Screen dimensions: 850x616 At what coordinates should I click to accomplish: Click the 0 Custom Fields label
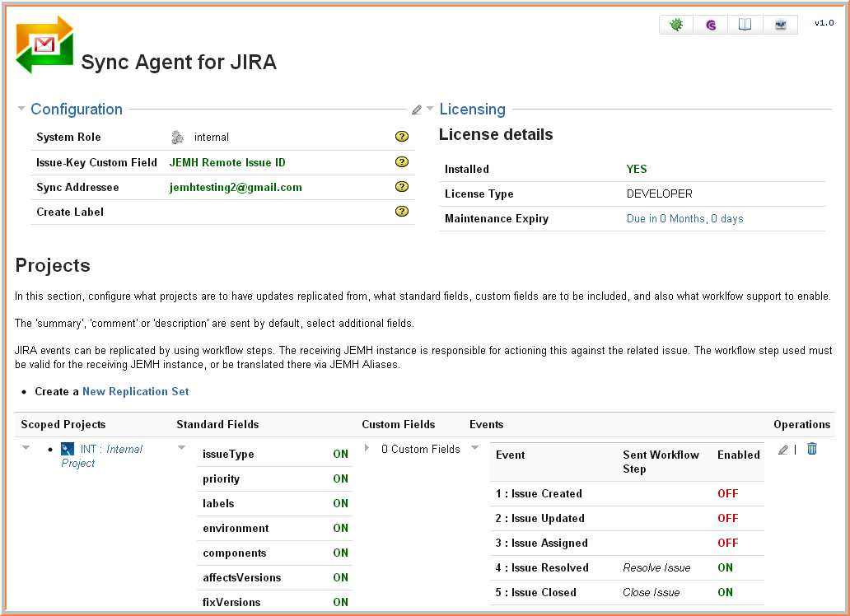[x=421, y=449]
